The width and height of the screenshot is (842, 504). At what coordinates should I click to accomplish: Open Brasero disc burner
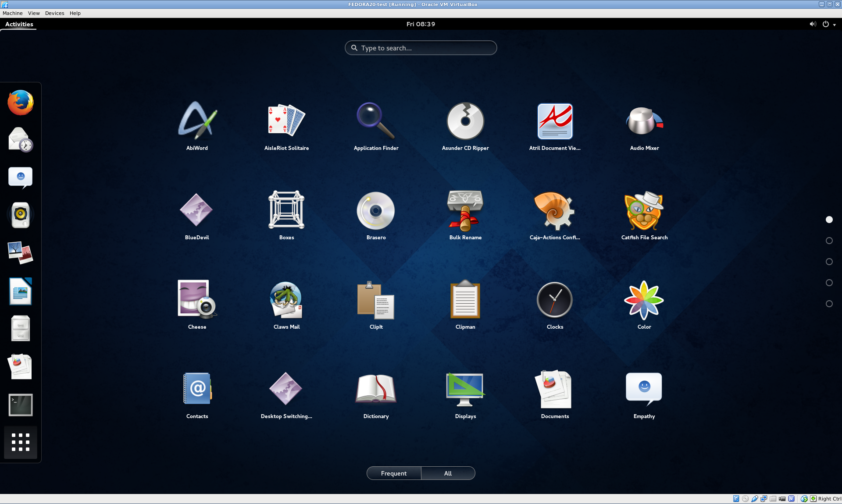[x=376, y=211]
